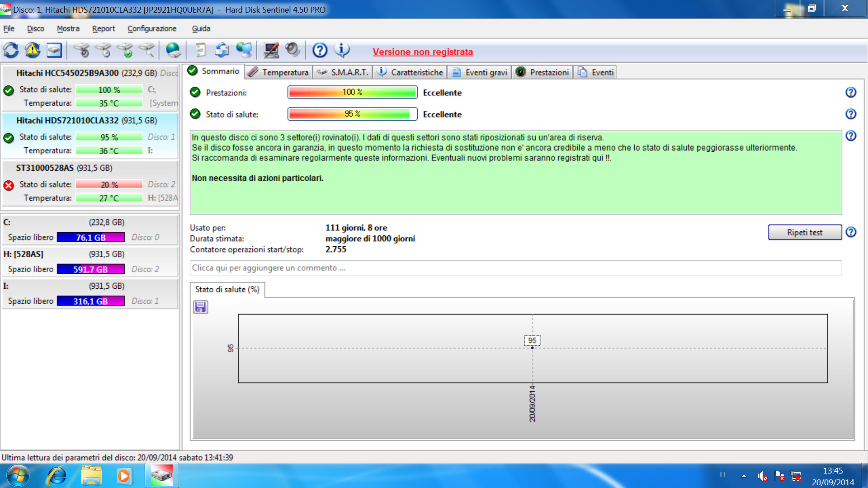This screenshot has width=868, height=488.
Task: Click the network computer globe icon
Action: [244, 50]
